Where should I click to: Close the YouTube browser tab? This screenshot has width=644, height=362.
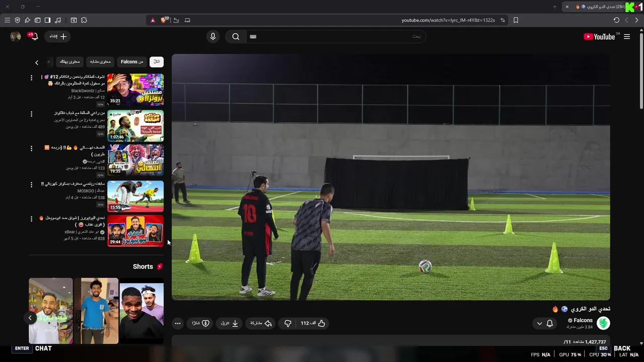point(567,7)
